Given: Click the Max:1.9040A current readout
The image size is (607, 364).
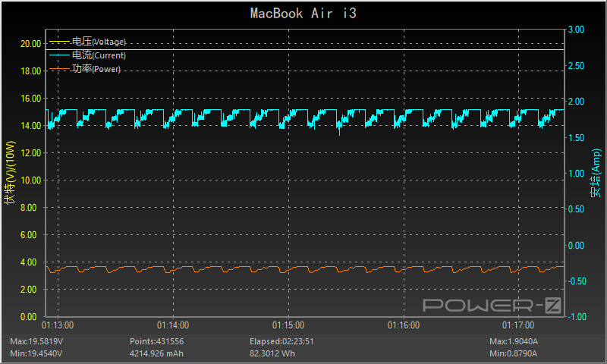Looking at the screenshot, I should (x=514, y=341).
